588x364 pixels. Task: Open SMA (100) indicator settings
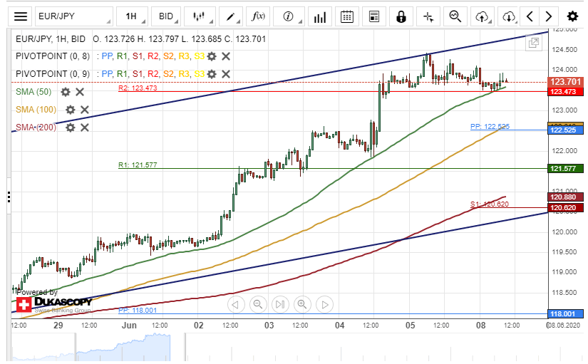(x=70, y=110)
